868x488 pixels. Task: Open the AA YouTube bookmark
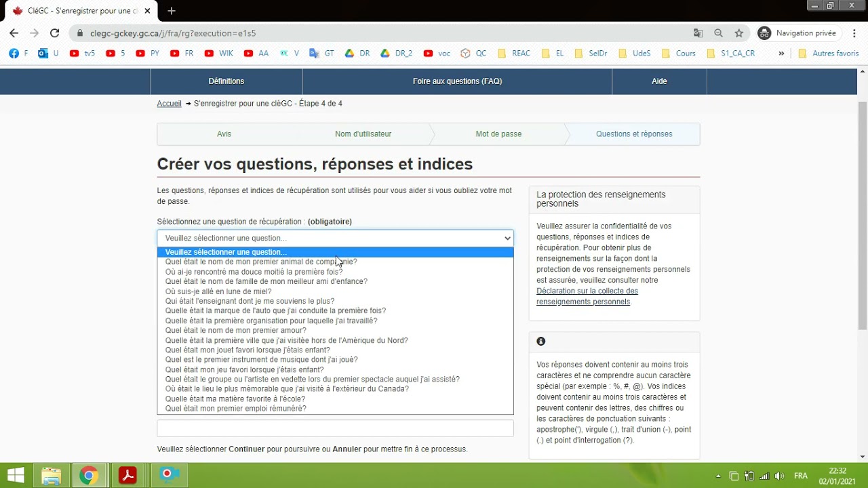click(x=256, y=54)
